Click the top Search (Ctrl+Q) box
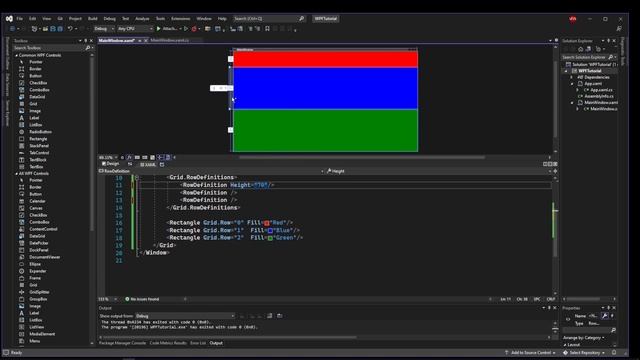This screenshot has height=360, width=640. click(x=269, y=18)
